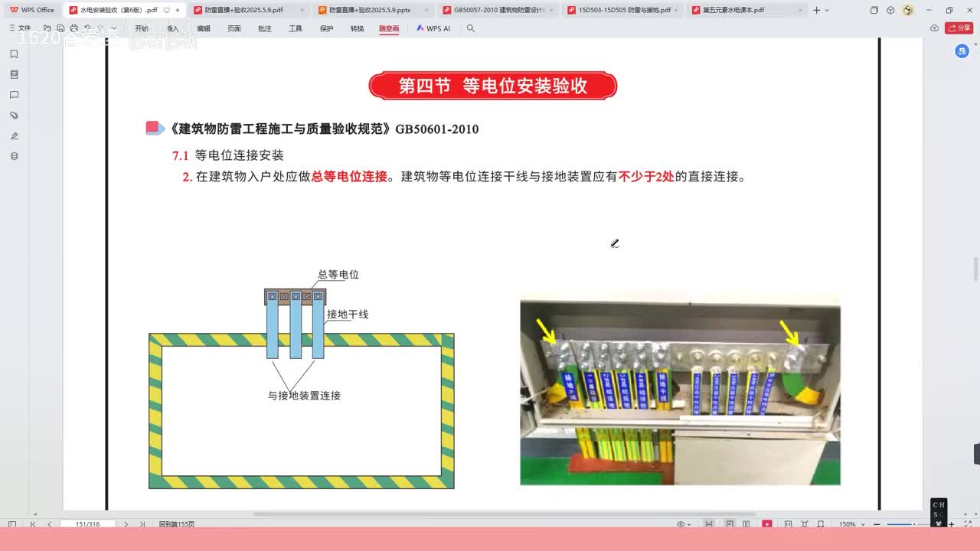Open the 保护 ribbon tab
Viewport: 980px width, 551px height.
326,28
